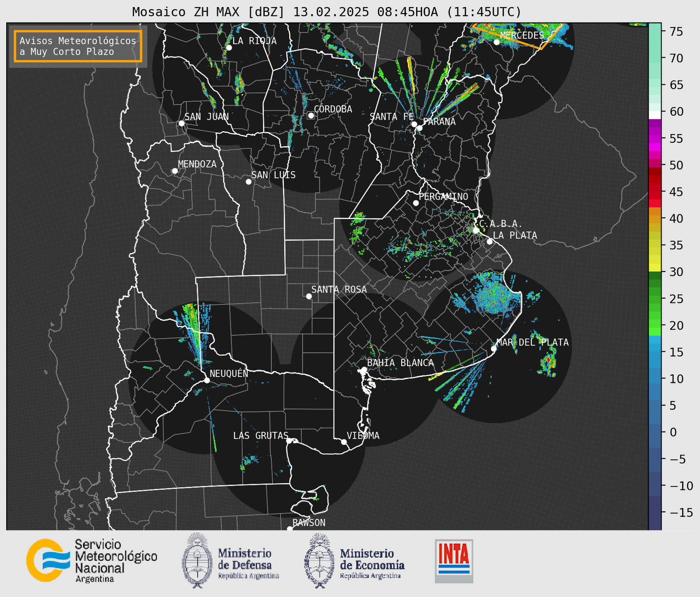Click the BAHÍA BLANCA city label
Image resolution: width=700 pixels, height=597 pixels.
tap(400, 362)
